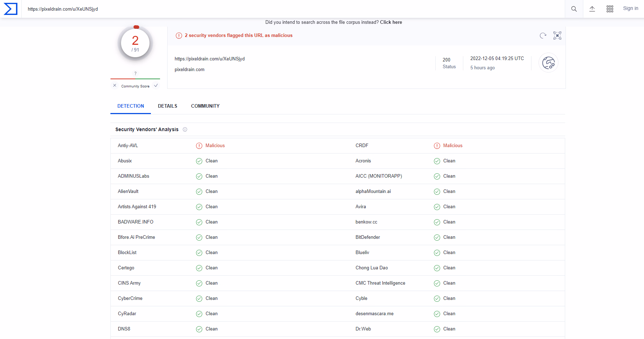Switch to the DETECTION tab
Image resolution: width=644 pixels, height=339 pixels.
pyautogui.click(x=131, y=106)
